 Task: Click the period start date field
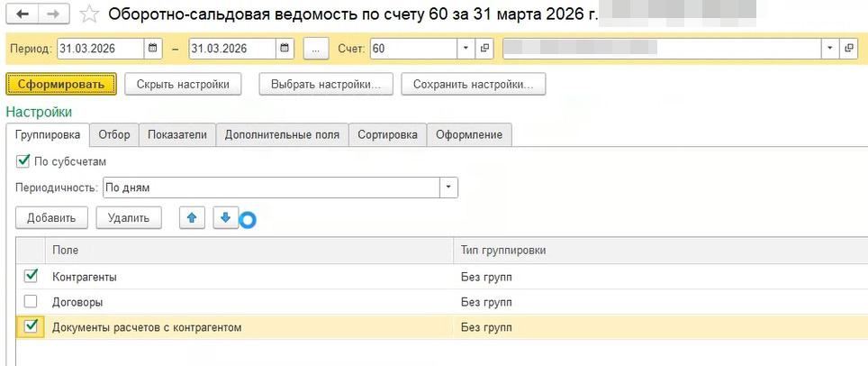[99, 48]
